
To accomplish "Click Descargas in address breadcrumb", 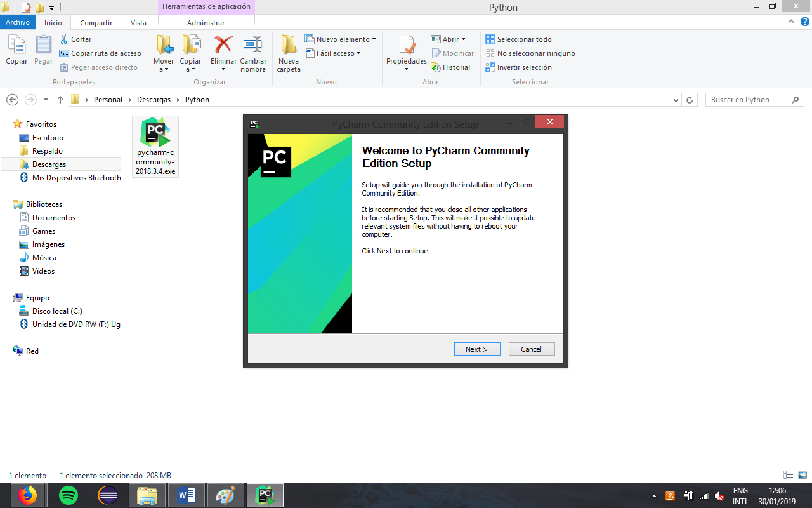I will tap(154, 100).
